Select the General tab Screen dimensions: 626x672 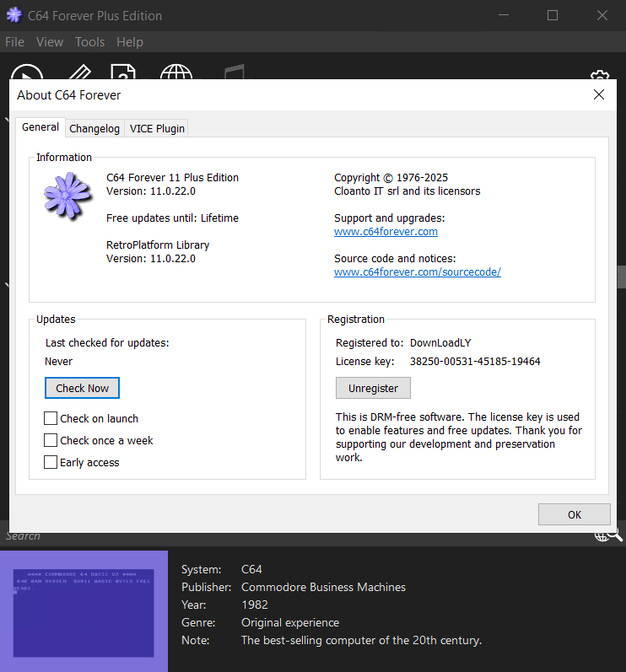pos(40,127)
